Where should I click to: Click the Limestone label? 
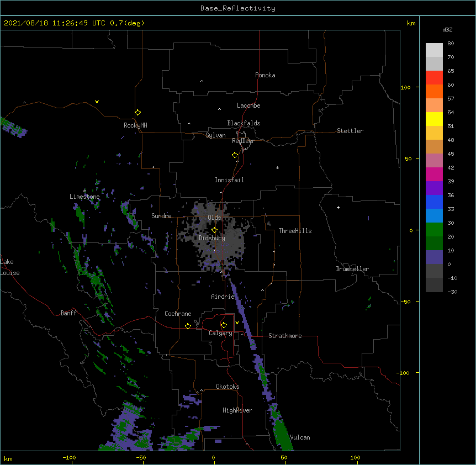point(84,197)
